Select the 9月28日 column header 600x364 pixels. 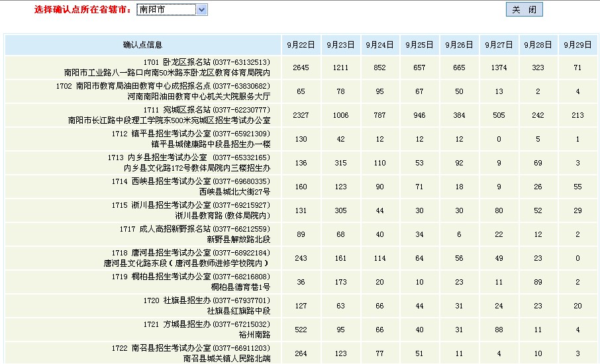click(538, 45)
